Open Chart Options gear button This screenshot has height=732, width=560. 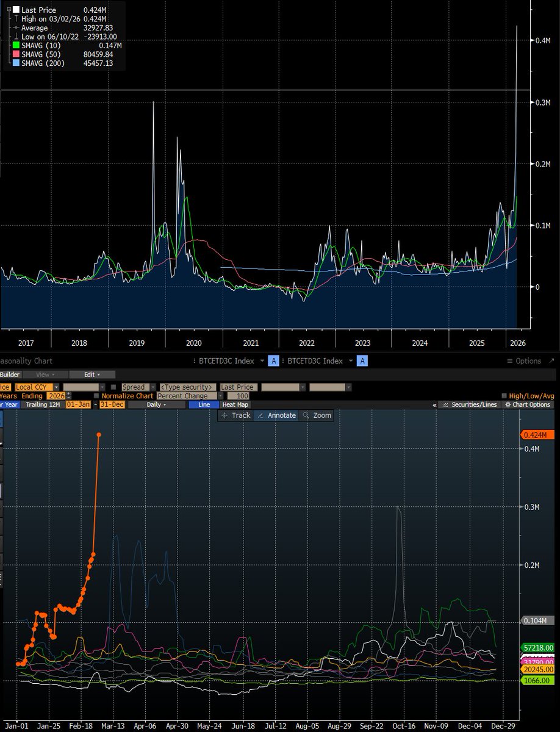point(527,404)
